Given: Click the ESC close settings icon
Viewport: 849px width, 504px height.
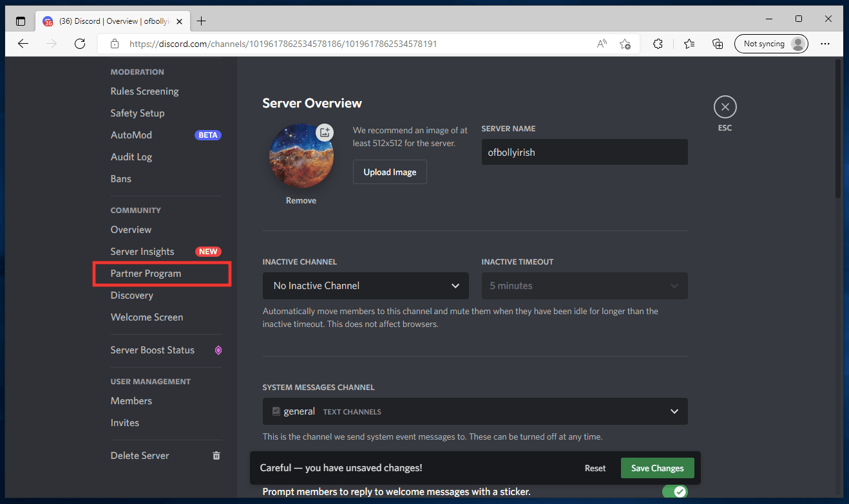Looking at the screenshot, I should (725, 107).
